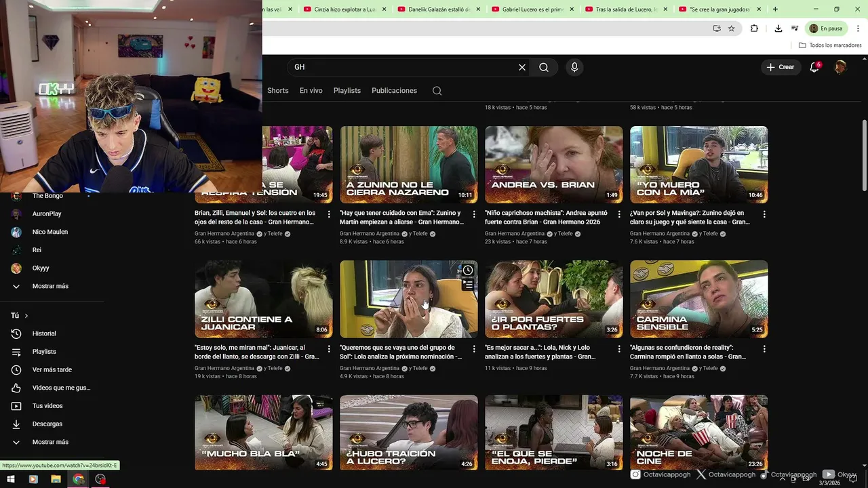Viewport: 868px width, 488px height.
Task: Open 'A ZUNINO NO LE CIERRA NAZARENO' thumbnail
Action: tap(409, 165)
